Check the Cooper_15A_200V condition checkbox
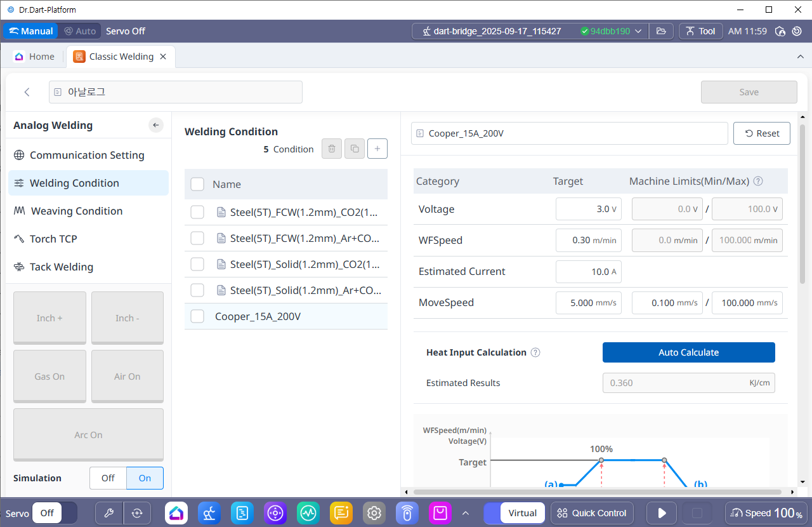 [197, 316]
